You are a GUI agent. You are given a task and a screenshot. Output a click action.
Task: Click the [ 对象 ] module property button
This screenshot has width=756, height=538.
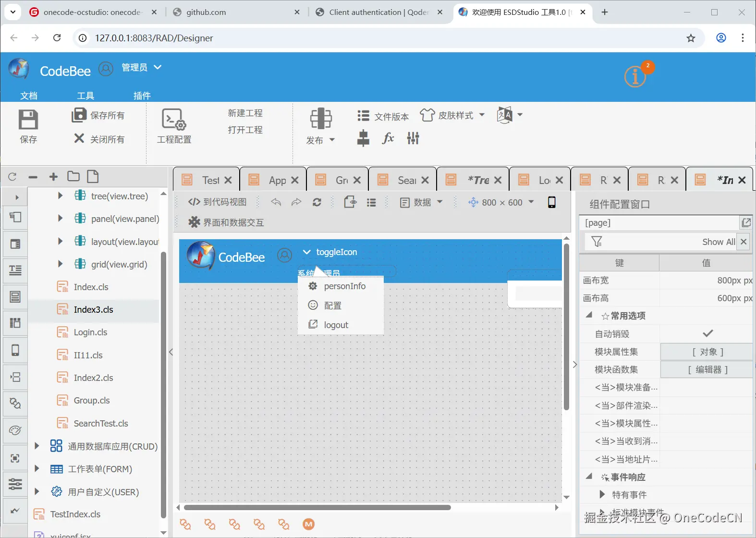707,352
